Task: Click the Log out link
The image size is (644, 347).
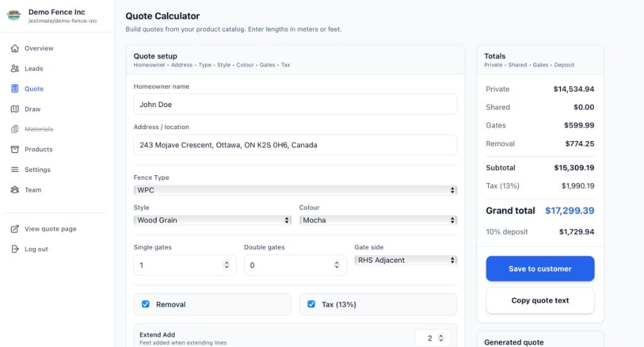Action: [36, 249]
